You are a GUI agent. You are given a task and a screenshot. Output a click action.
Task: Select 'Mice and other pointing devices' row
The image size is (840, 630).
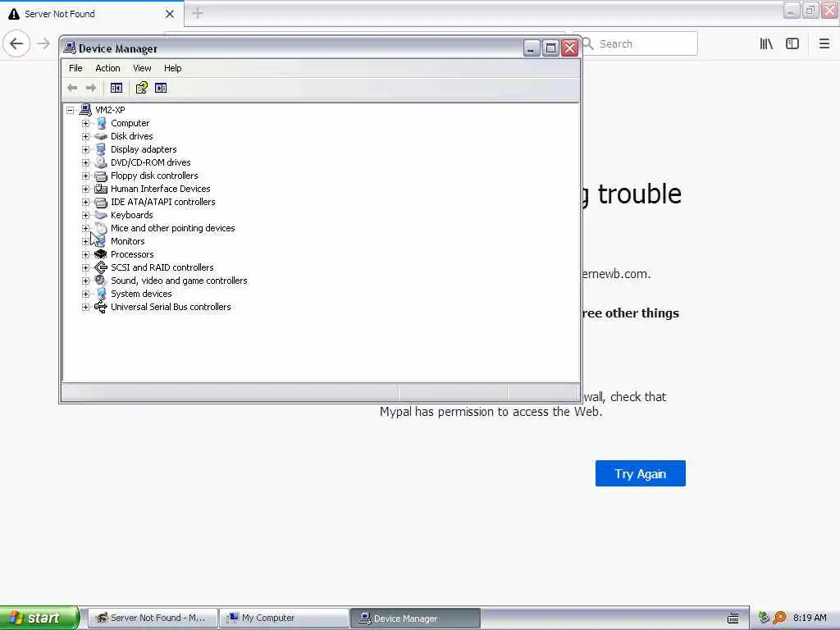tap(172, 228)
